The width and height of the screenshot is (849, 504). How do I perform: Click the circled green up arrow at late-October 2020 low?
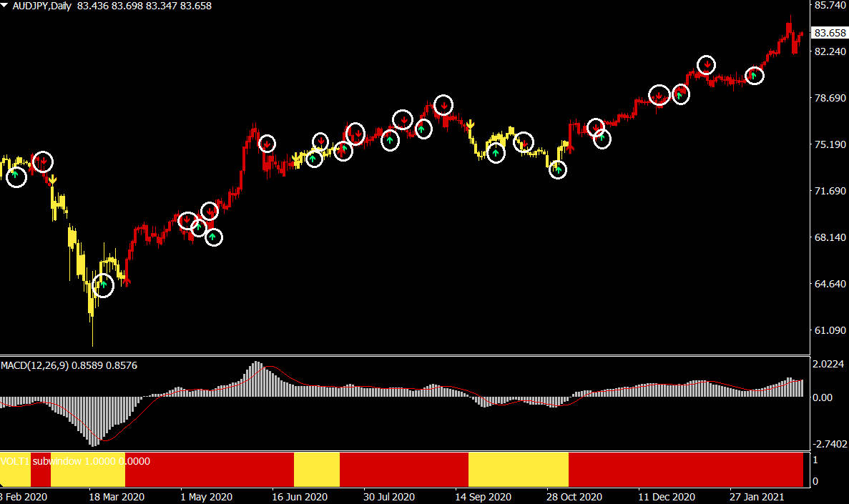click(x=557, y=169)
